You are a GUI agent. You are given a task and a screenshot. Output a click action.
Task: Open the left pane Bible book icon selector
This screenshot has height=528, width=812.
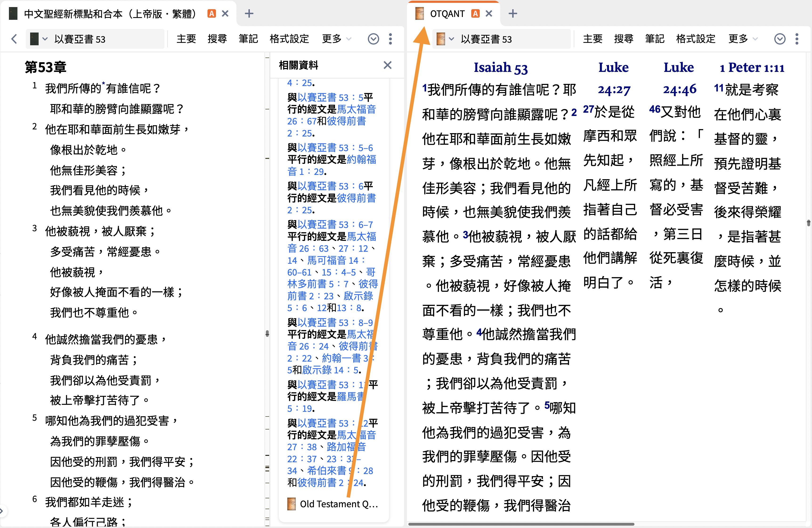[34, 39]
